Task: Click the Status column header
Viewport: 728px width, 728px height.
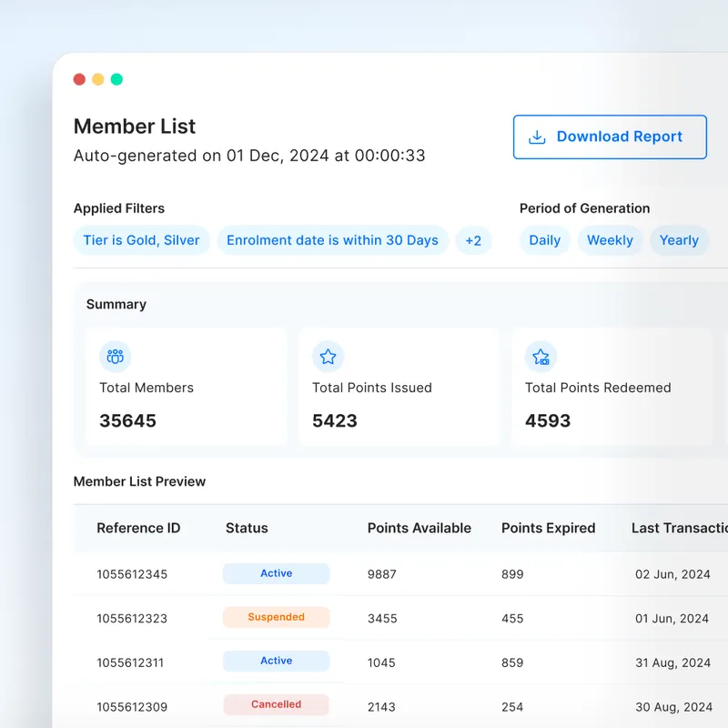Action: (246, 528)
